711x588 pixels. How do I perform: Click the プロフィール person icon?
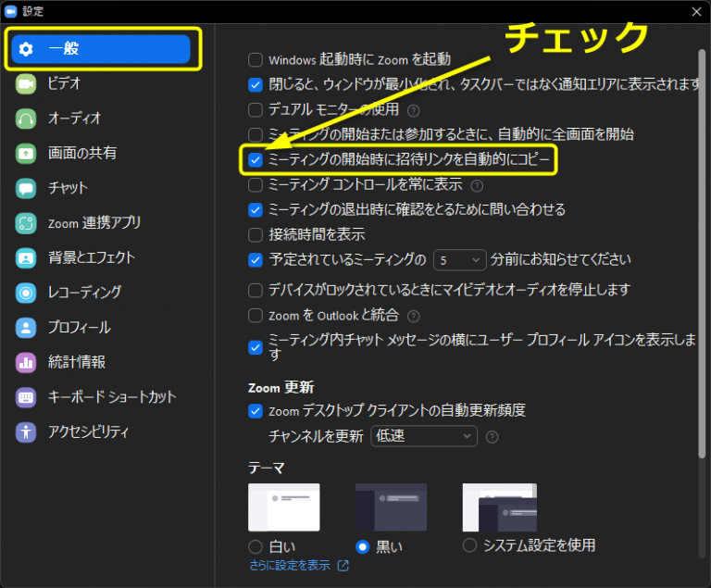point(26,328)
